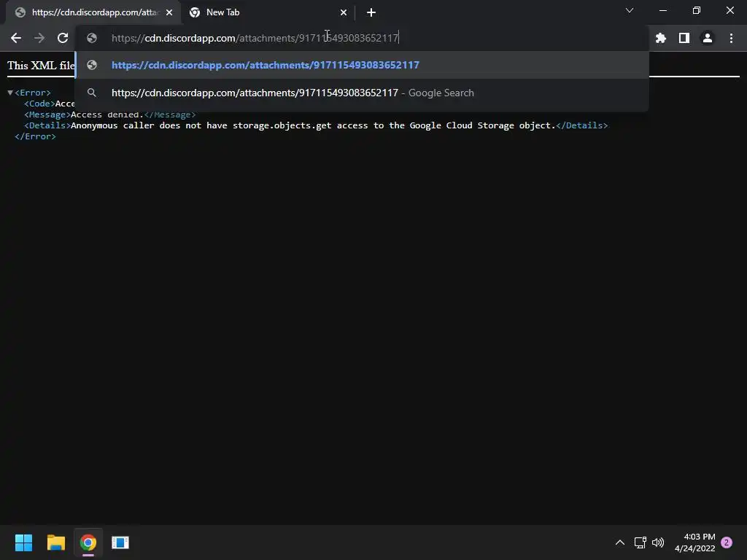This screenshot has width=747, height=560.
Task: Open the Extensions puzzle icon
Action: 660,38
